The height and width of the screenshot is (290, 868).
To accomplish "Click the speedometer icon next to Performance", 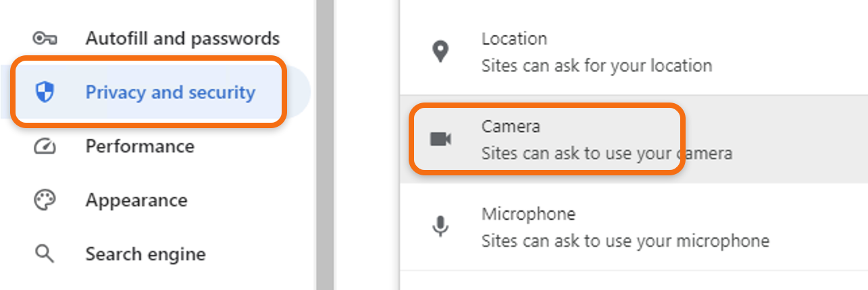I will [45, 146].
